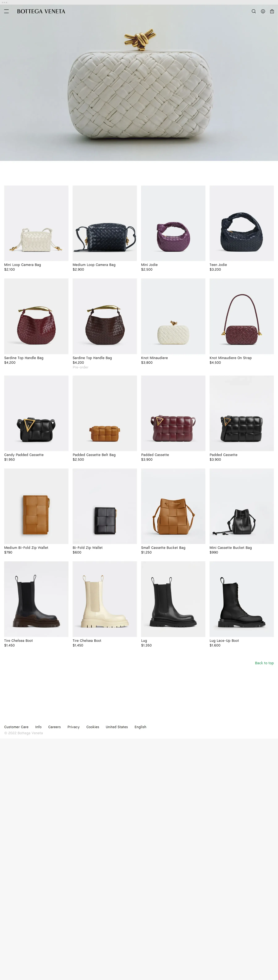
Task: View the Teen Jodie bag image
Action: (x=242, y=223)
